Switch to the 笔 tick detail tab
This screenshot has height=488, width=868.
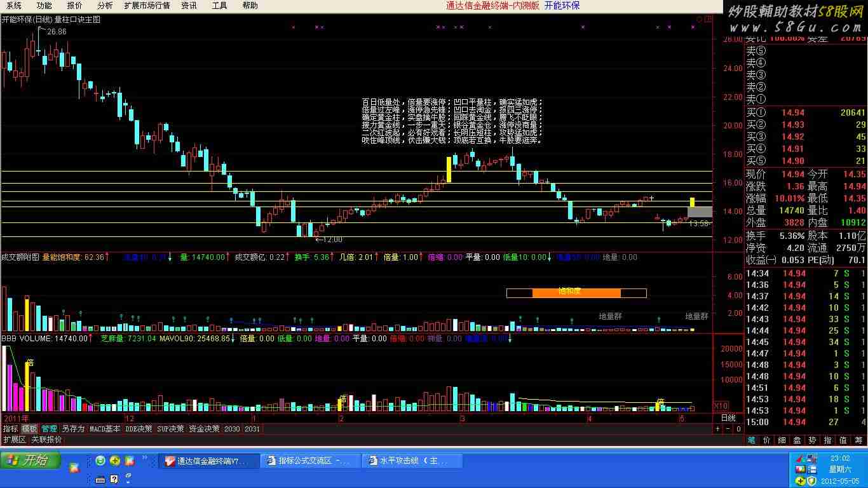(751, 440)
